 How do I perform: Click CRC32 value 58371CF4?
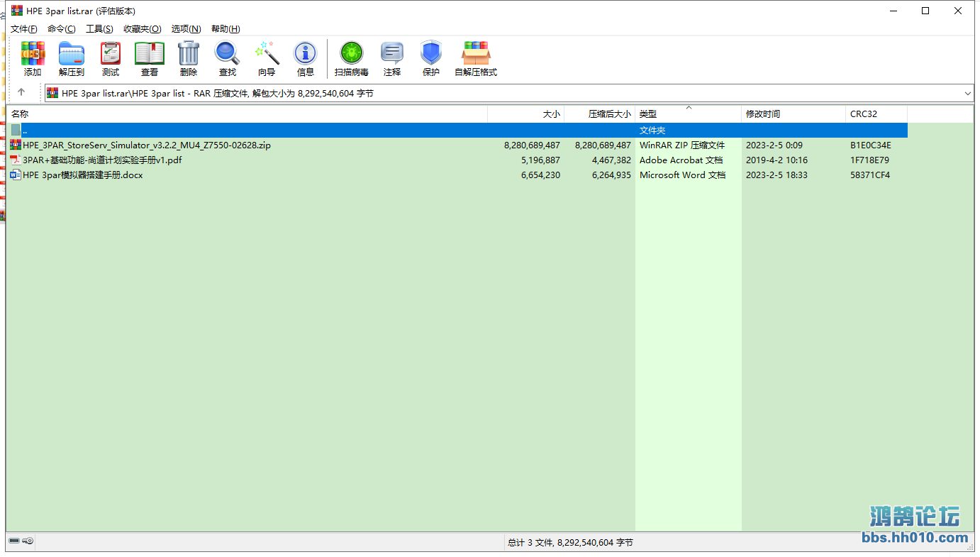click(870, 175)
